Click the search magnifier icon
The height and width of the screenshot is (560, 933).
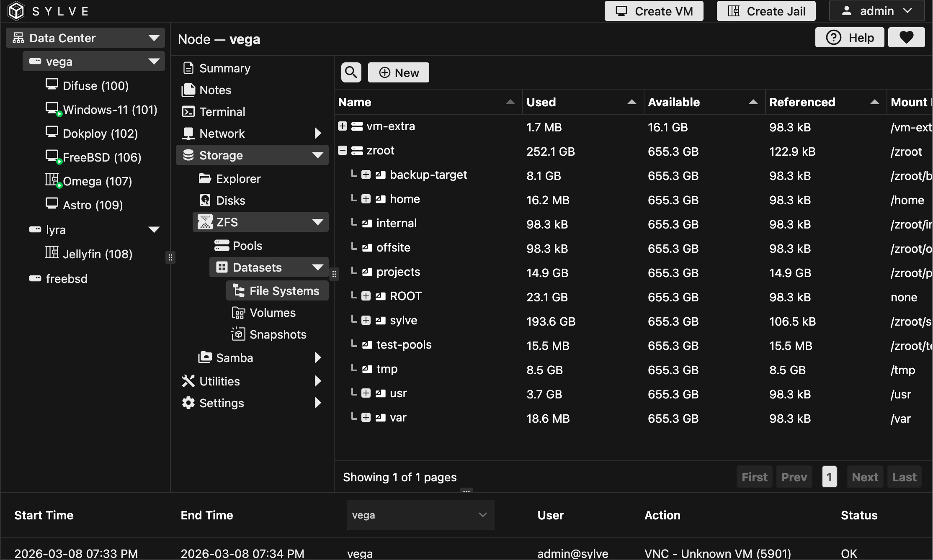coord(351,72)
